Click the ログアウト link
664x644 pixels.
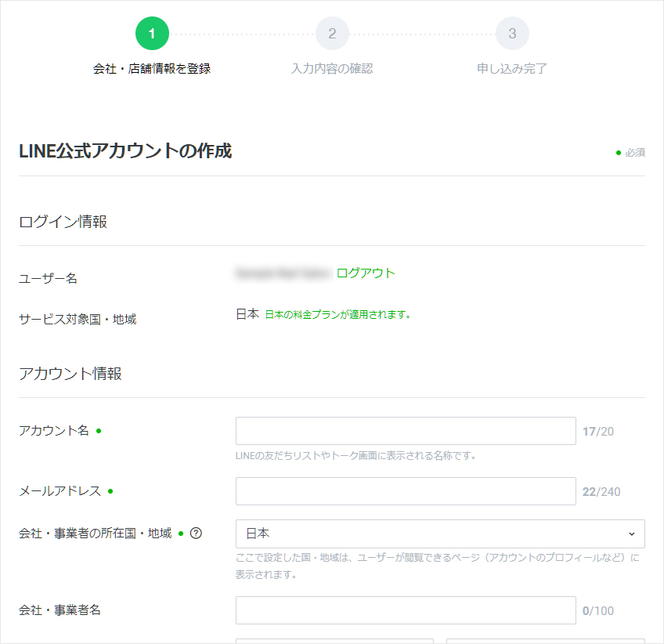(366, 273)
